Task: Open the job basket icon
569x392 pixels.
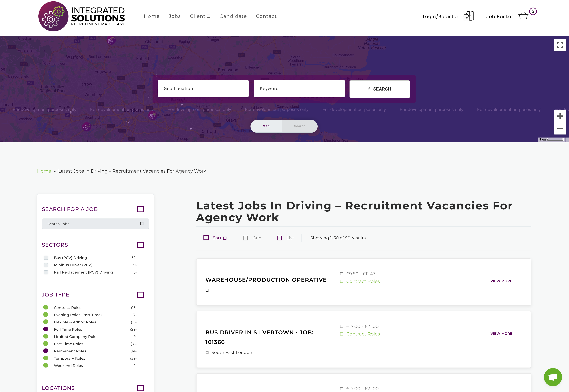Action: pyautogui.click(x=523, y=16)
